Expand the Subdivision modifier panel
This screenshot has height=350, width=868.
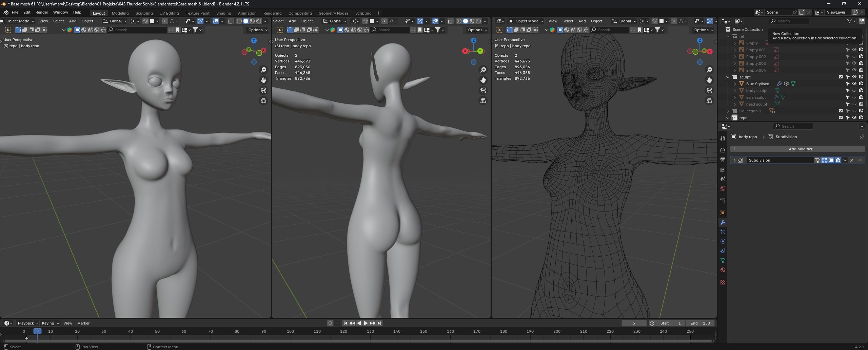pyautogui.click(x=734, y=160)
